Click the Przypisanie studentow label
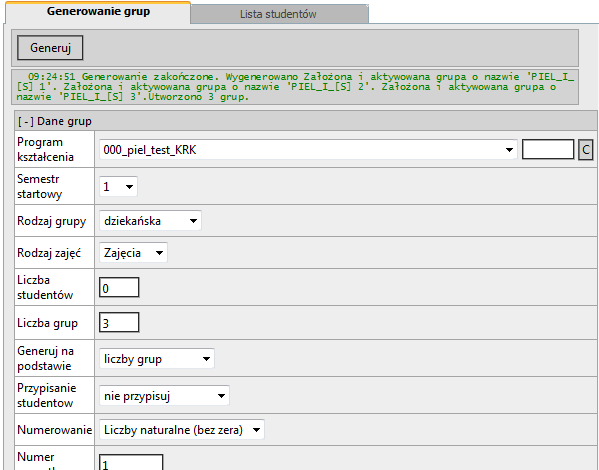 47,395
